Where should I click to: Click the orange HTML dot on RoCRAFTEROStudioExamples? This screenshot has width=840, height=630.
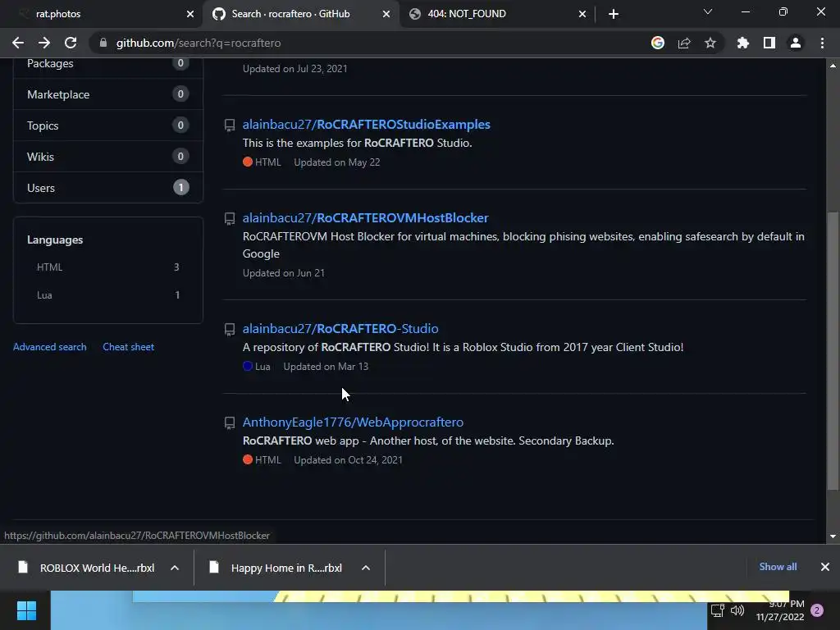(x=248, y=162)
